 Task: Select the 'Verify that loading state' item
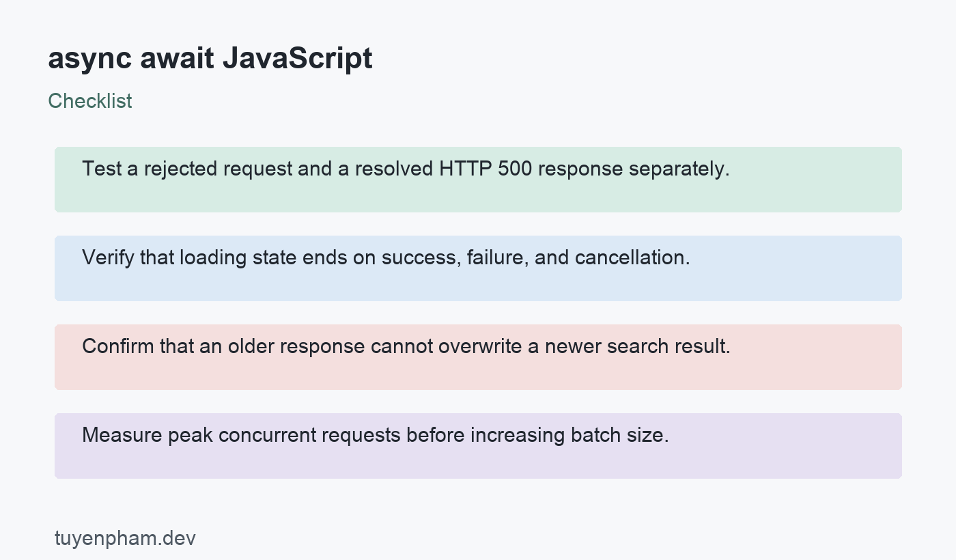pyautogui.click(x=478, y=268)
